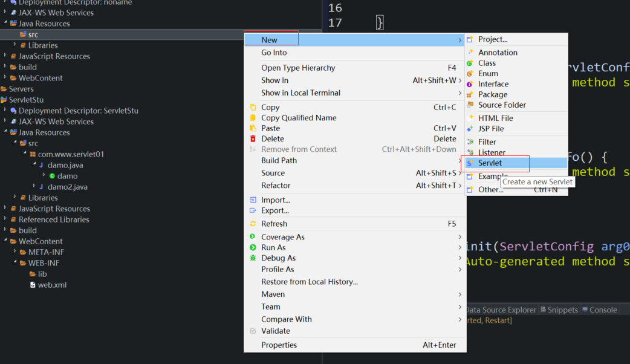Click the red Delete icon

point(253,138)
